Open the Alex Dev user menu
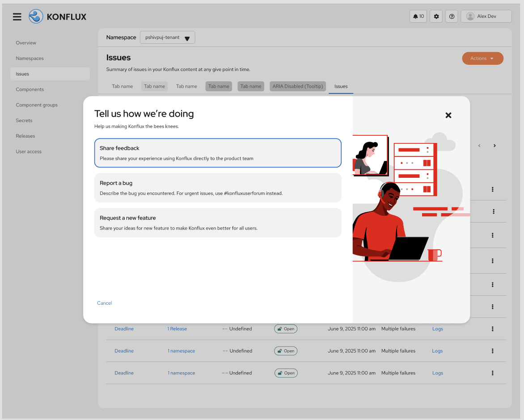The width and height of the screenshot is (524, 420). point(486,17)
